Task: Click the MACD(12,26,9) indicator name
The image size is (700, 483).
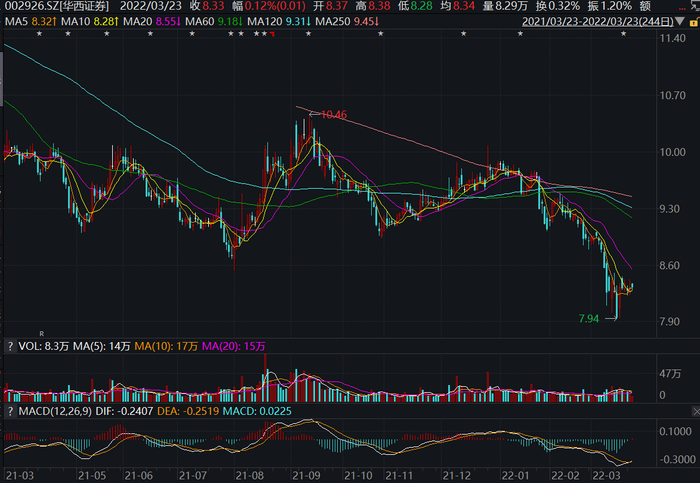Action: (x=55, y=411)
